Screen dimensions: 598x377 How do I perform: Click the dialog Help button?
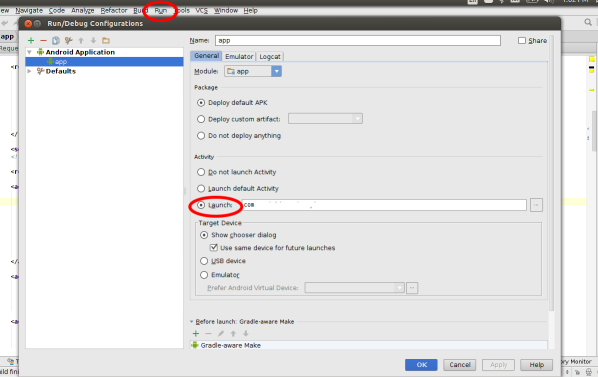(x=537, y=365)
